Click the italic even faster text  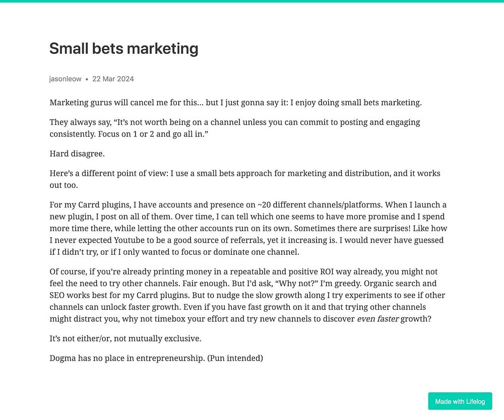(x=377, y=319)
